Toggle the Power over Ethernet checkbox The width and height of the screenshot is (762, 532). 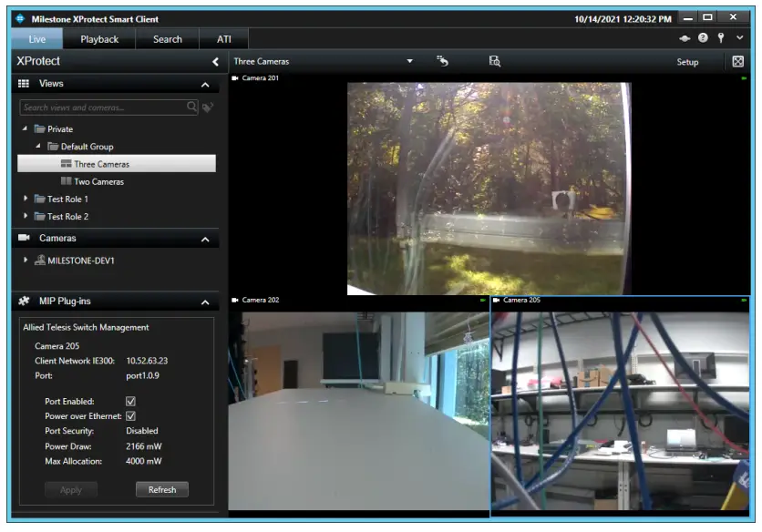[x=130, y=416]
